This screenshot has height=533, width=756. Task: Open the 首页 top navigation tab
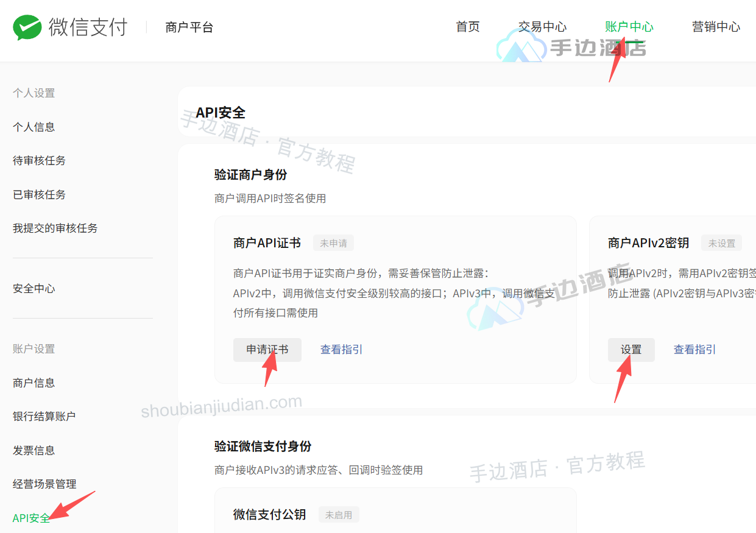[468, 27]
